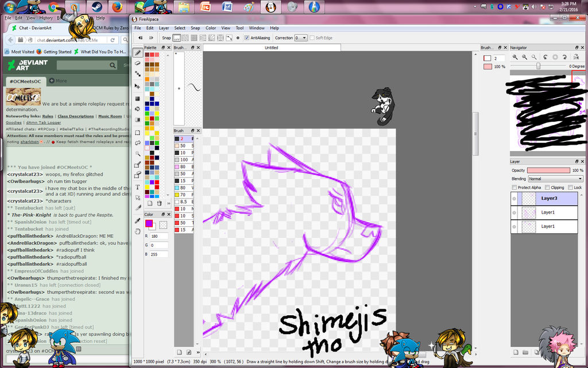Image resolution: width=588 pixels, height=368 pixels.
Task: Enable parallel lines snap
Action: pos(185,38)
